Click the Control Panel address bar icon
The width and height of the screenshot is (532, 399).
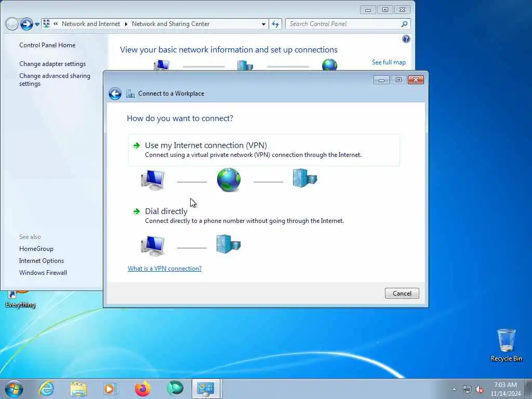point(47,24)
